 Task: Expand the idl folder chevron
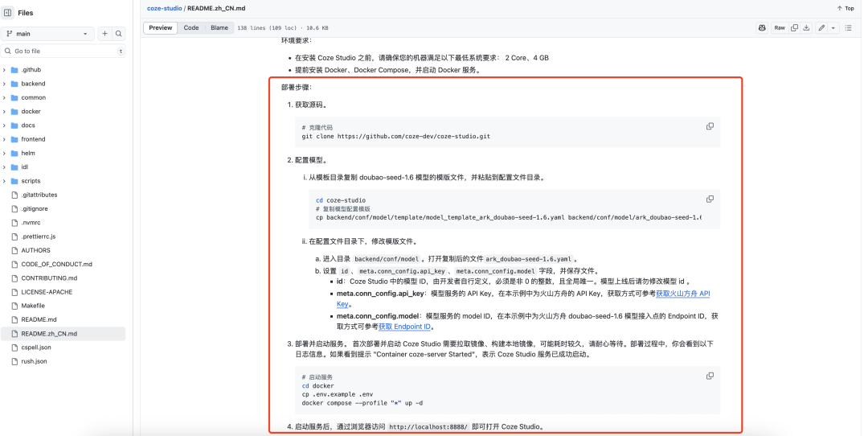[x=5, y=167]
